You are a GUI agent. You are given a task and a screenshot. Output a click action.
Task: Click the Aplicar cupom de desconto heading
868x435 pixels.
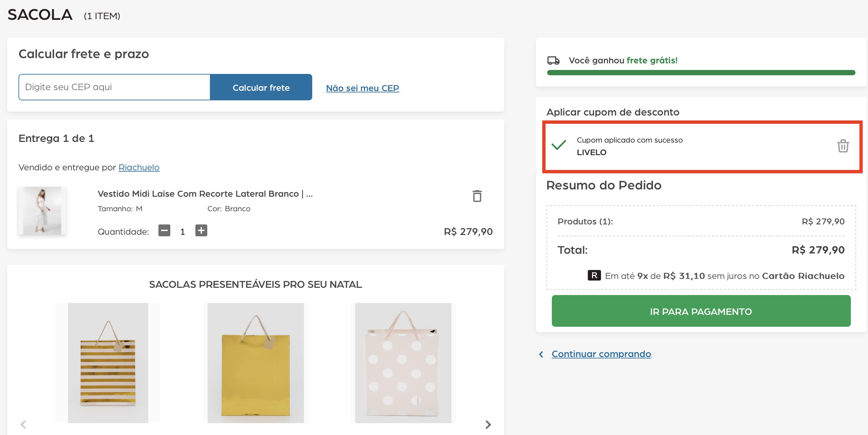coord(613,112)
